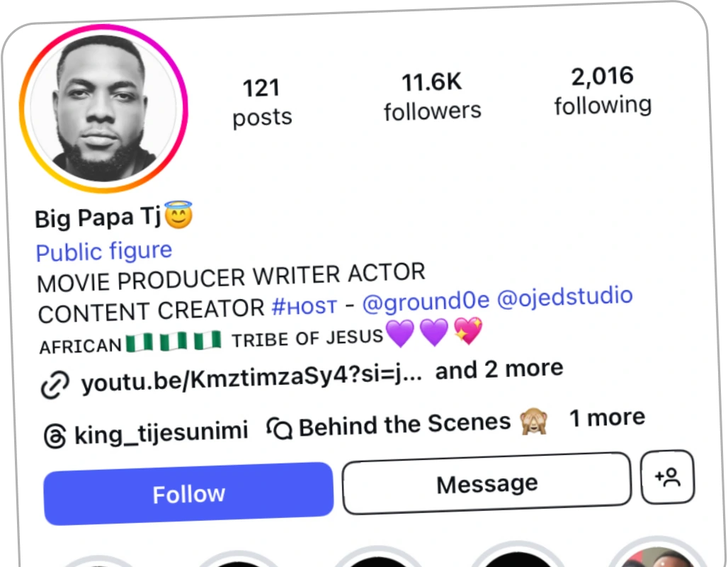Image resolution: width=728 pixels, height=567 pixels.
Task: Show suggested accounts with add-person icon
Action: click(668, 477)
